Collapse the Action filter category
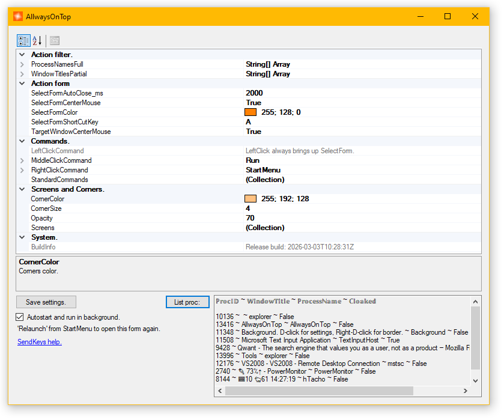504x420 pixels. 22,55
